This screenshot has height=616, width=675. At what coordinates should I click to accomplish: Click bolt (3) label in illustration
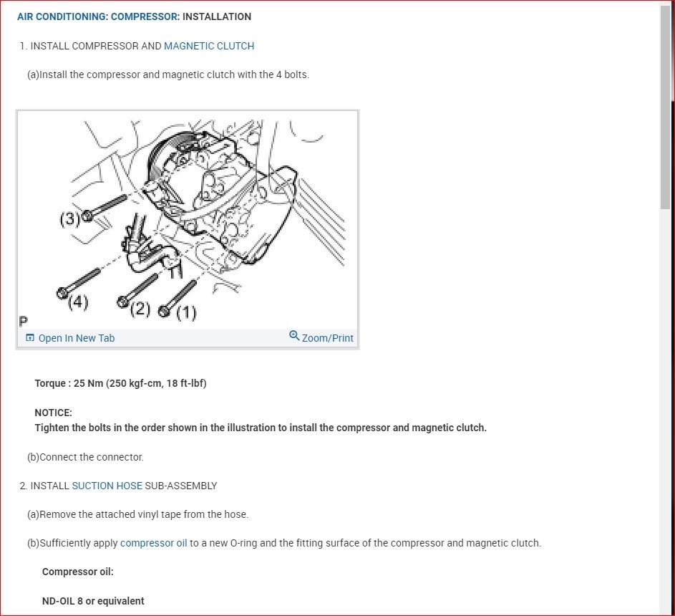click(69, 218)
